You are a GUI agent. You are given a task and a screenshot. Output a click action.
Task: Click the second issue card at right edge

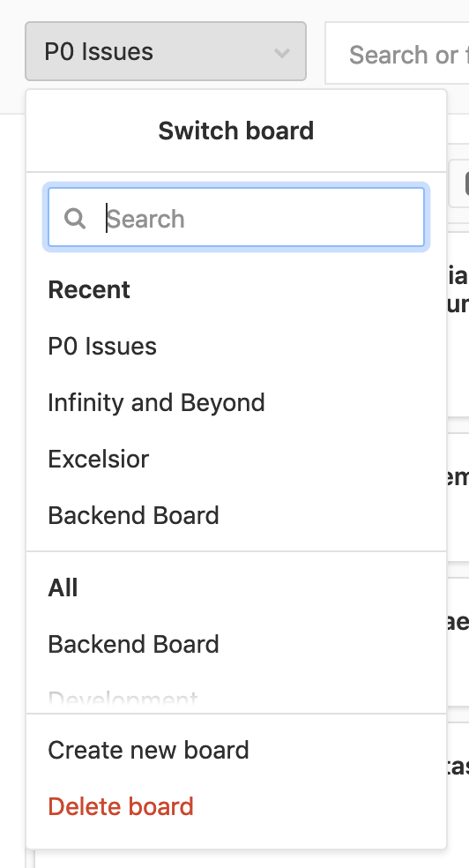click(458, 498)
